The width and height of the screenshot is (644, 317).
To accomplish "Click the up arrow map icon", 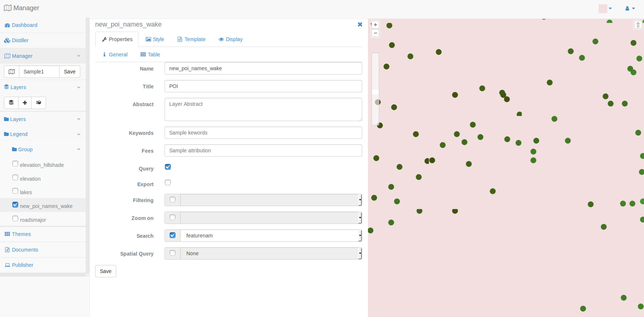I will click(638, 25).
